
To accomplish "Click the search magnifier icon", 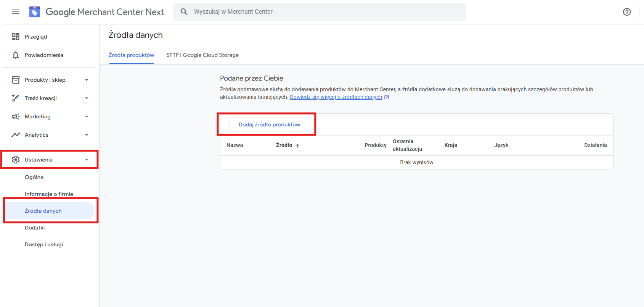I will 184,12.
